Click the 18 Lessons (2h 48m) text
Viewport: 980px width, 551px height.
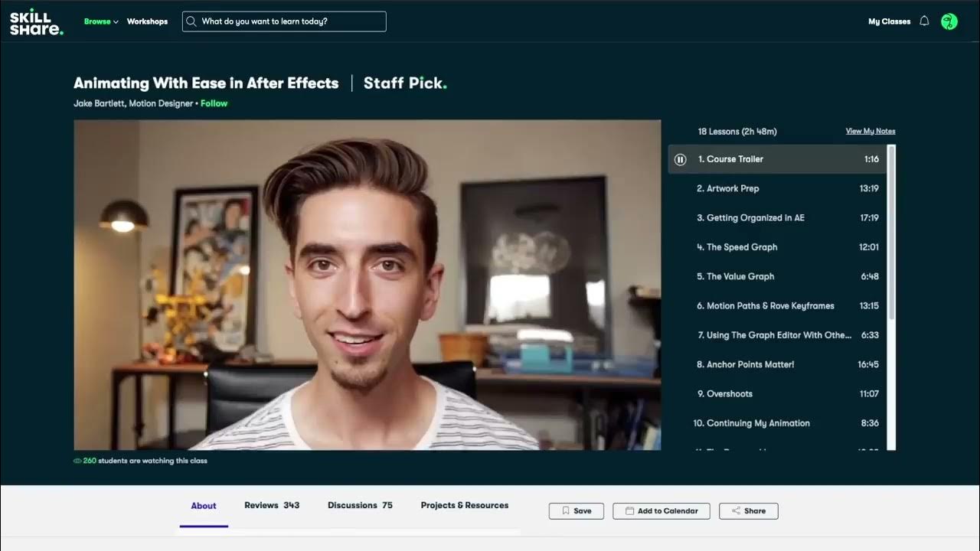(737, 132)
